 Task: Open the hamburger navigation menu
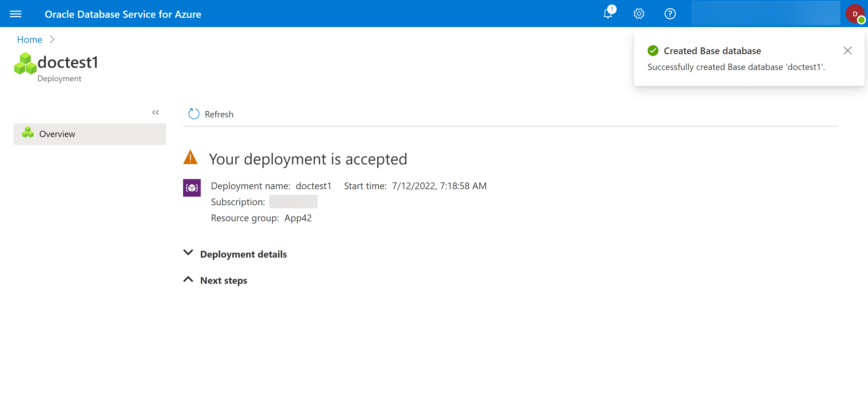[x=16, y=14]
